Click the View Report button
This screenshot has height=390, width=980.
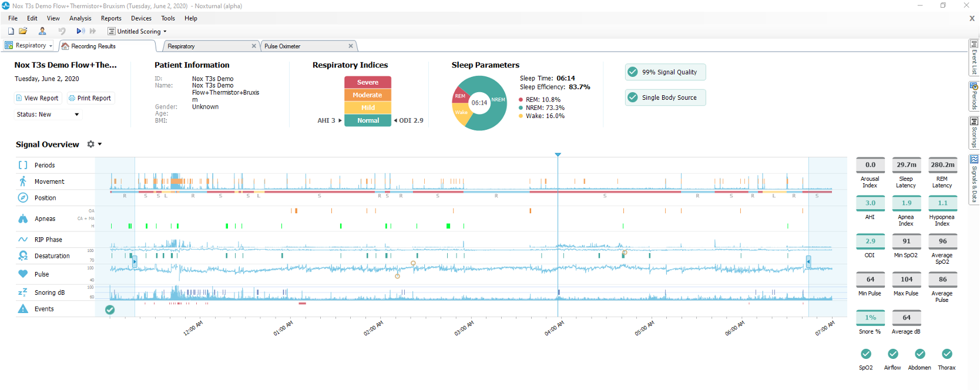tap(37, 98)
